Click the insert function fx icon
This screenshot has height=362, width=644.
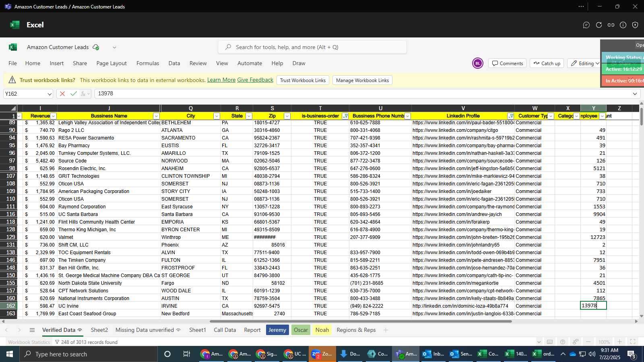[83, 94]
